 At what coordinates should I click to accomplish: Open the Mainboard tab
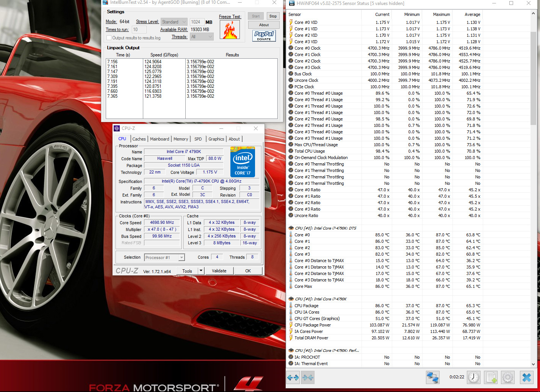click(160, 139)
